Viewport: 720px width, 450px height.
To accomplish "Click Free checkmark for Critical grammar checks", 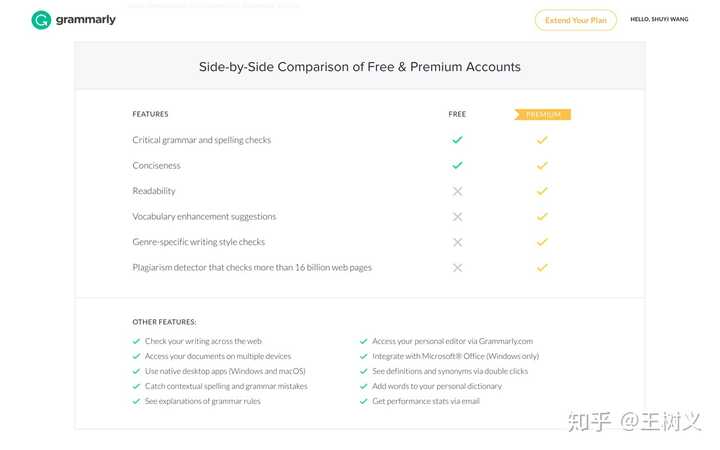I will (457, 140).
